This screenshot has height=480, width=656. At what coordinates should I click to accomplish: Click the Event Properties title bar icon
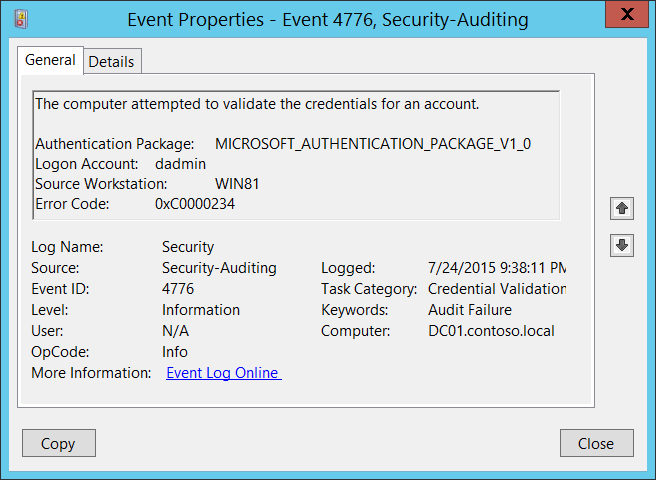pos(22,18)
